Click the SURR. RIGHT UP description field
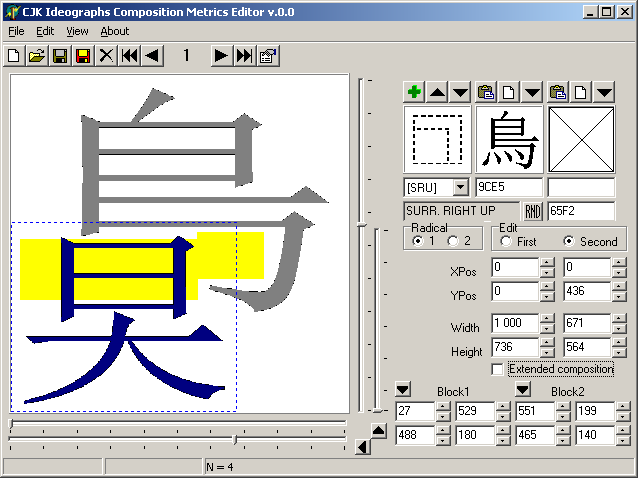Screen dimensions: 638x478 pos(461,211)
